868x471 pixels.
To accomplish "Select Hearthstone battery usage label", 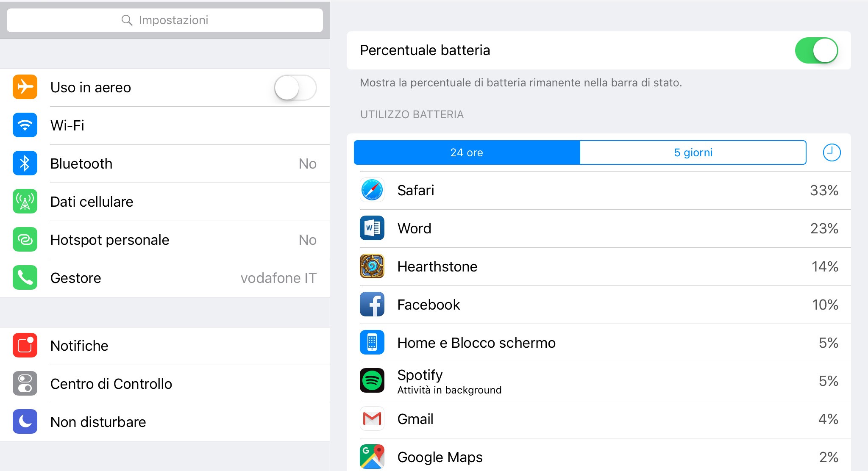I will [437, 266].
